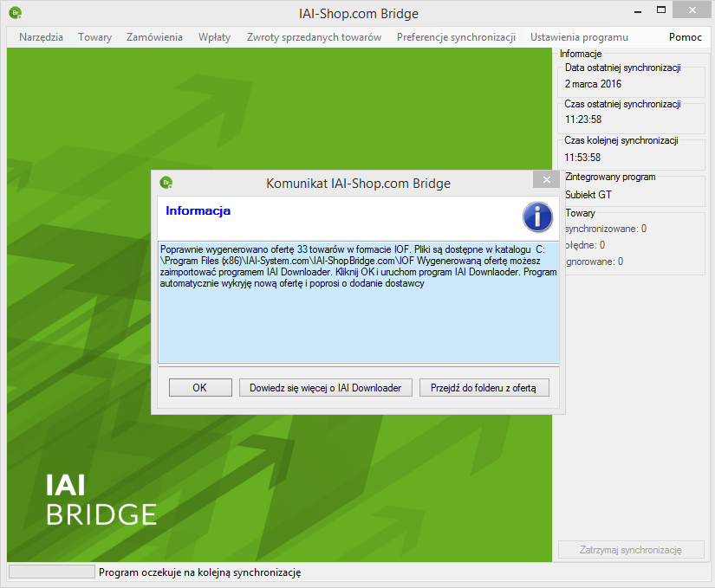Open the Zamówienia menu
This screenshot has width=715, height=588.
(x=154, y=37)
